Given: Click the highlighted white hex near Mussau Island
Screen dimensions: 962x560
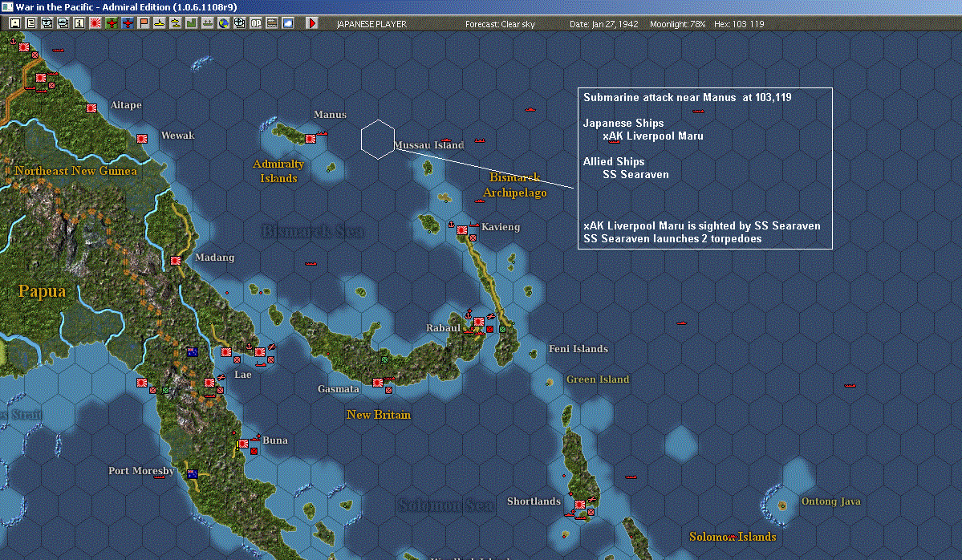Looking at the screenshot, I should (x=377, y=140).
